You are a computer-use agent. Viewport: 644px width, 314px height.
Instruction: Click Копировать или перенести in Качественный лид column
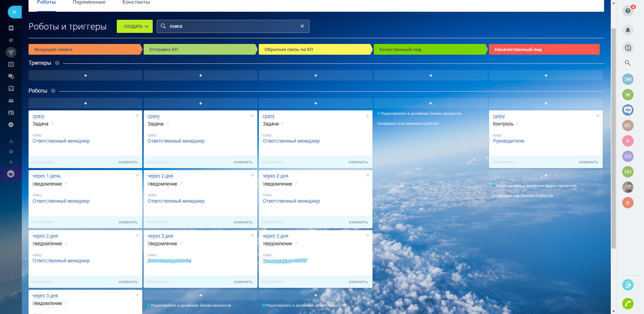pos(407,123)
